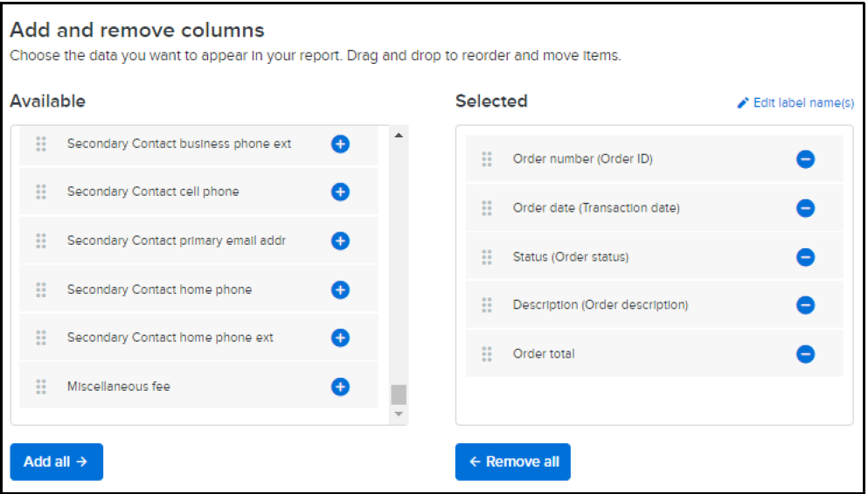Remove Status (Order status) column

tap(805, 257)
